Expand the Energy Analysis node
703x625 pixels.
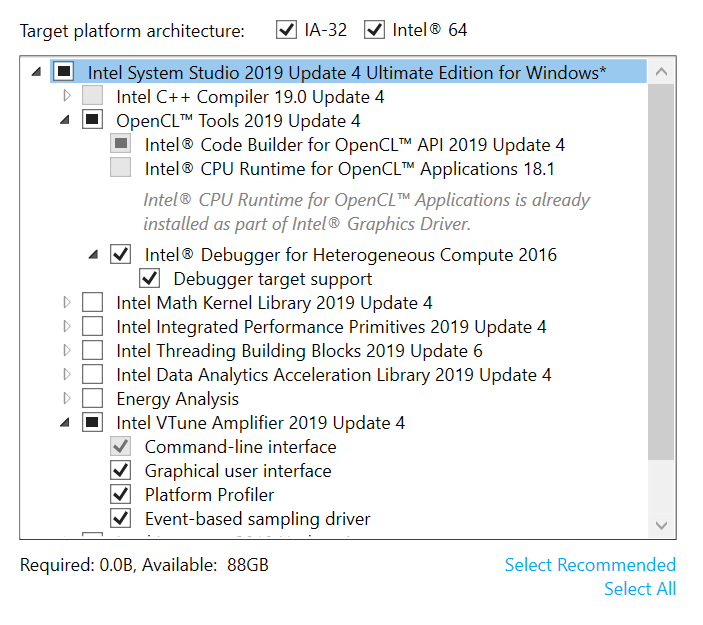pyautogui.click(x=67, y=398)
